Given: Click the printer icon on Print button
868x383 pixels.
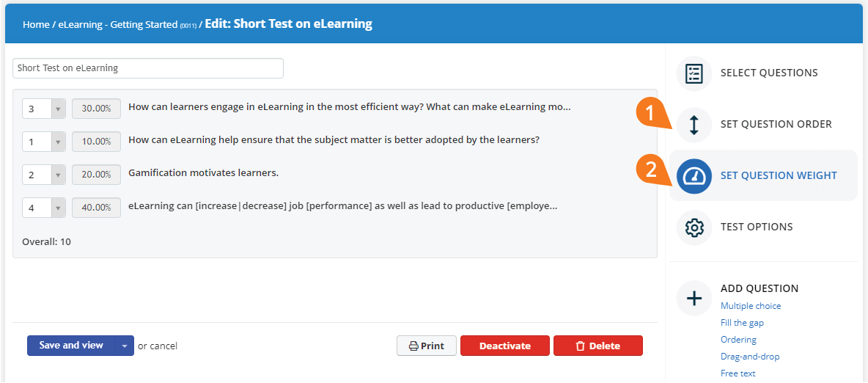Looking at the screenshot, I should pos(413,346).
